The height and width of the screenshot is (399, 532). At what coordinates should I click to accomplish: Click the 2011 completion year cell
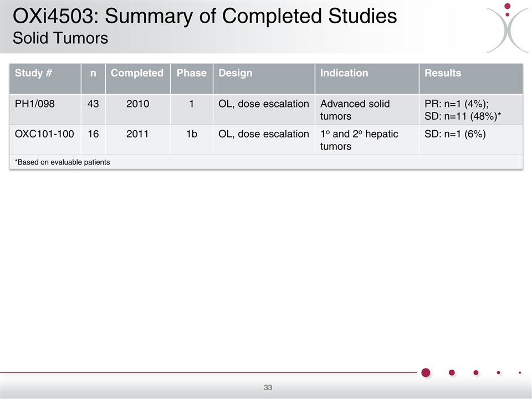(137, 134)
